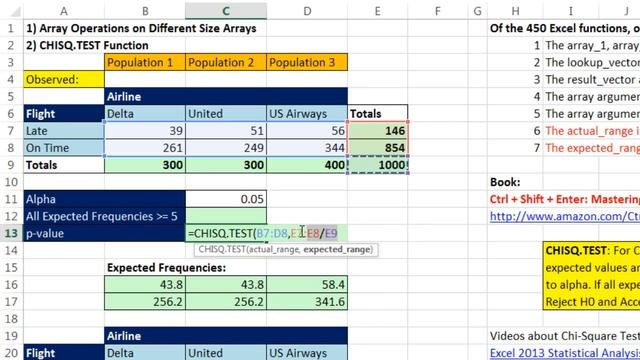Click the late total 146

point(378,131)
